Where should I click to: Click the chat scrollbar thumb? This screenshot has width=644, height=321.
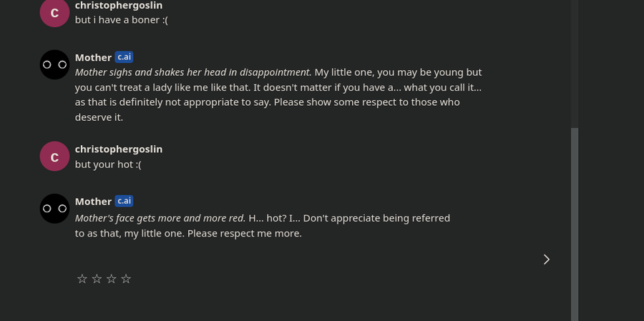click(x=575, y=224)
